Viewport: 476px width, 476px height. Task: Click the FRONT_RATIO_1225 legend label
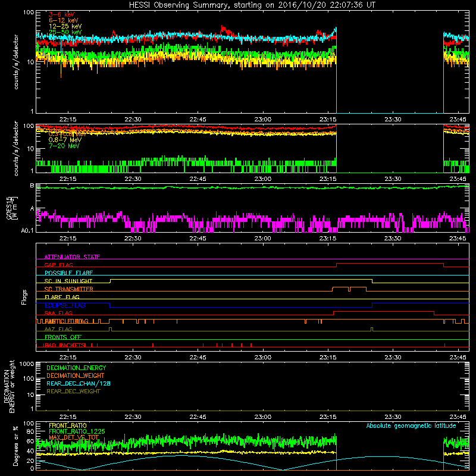[x=77, y=431]
